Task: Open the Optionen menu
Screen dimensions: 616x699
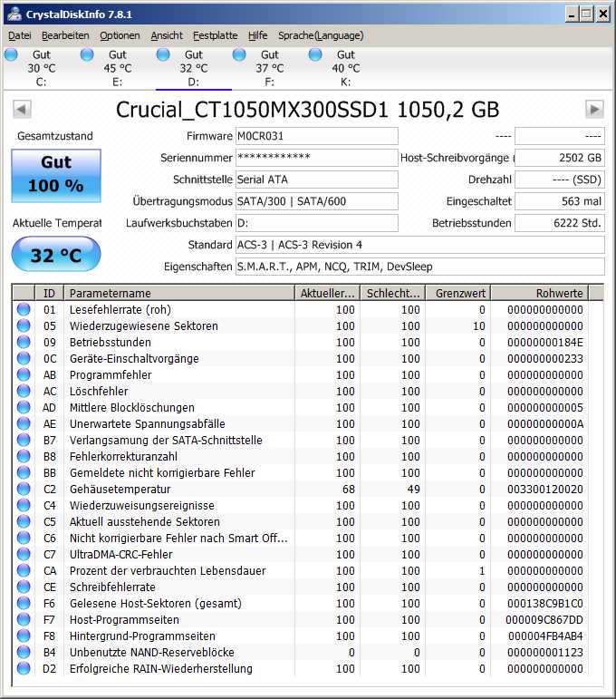Action: (120, 35)
